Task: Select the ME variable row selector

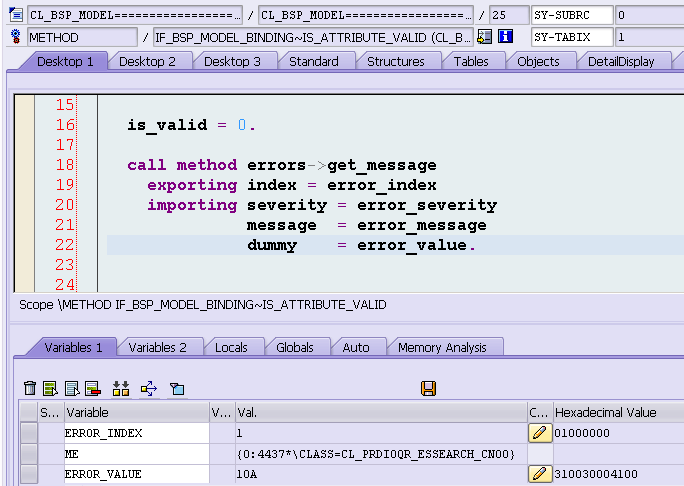Action: [29, 454]
